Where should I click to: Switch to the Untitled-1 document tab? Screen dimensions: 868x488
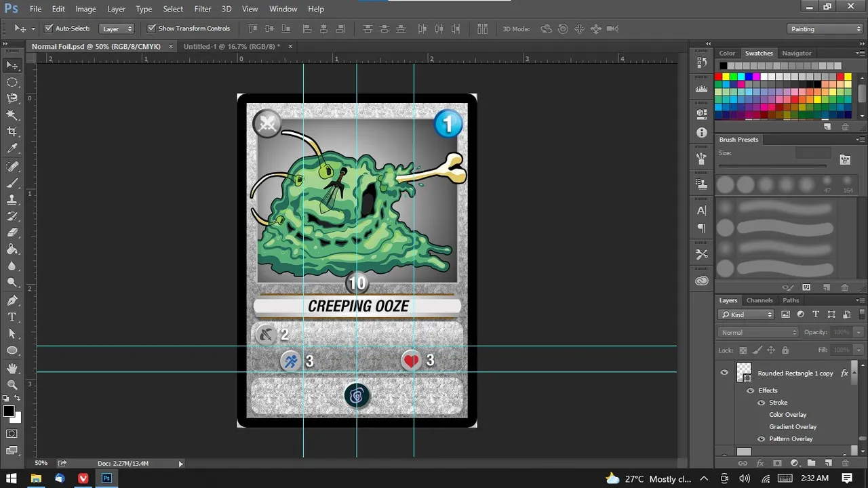coord(231,46)
